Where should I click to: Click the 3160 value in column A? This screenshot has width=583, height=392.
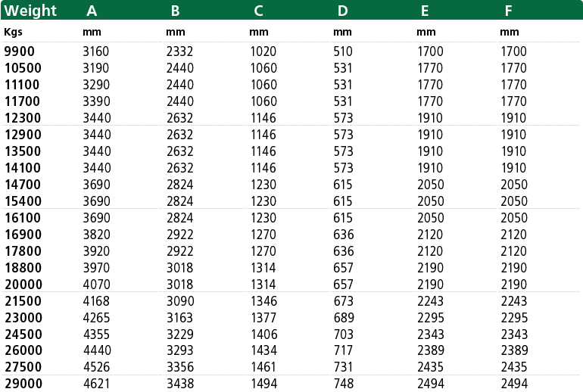96,51
